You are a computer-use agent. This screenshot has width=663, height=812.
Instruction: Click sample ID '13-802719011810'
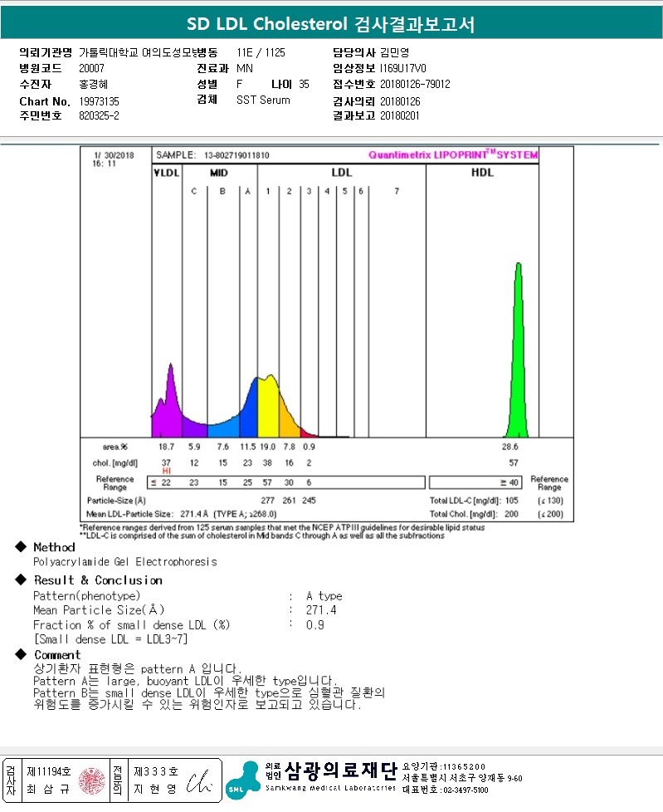coord(236,155)
